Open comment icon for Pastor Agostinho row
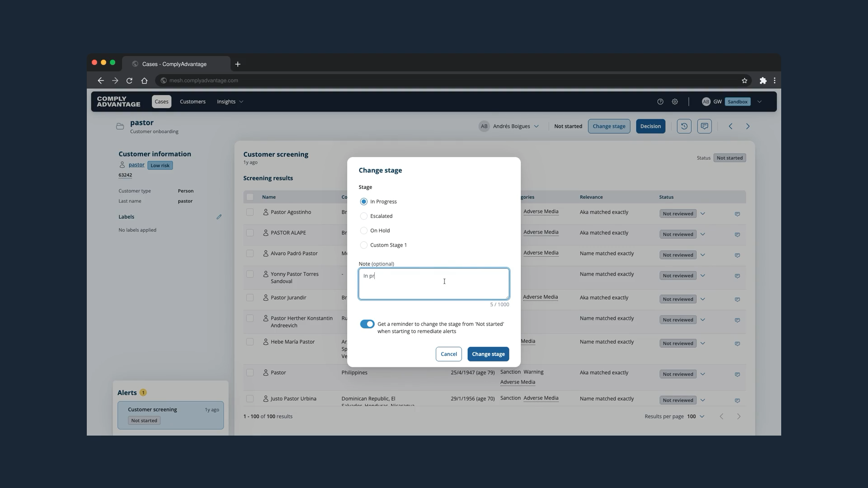Image resolution: width=868 pixels, height=488 pixels. 737,214
